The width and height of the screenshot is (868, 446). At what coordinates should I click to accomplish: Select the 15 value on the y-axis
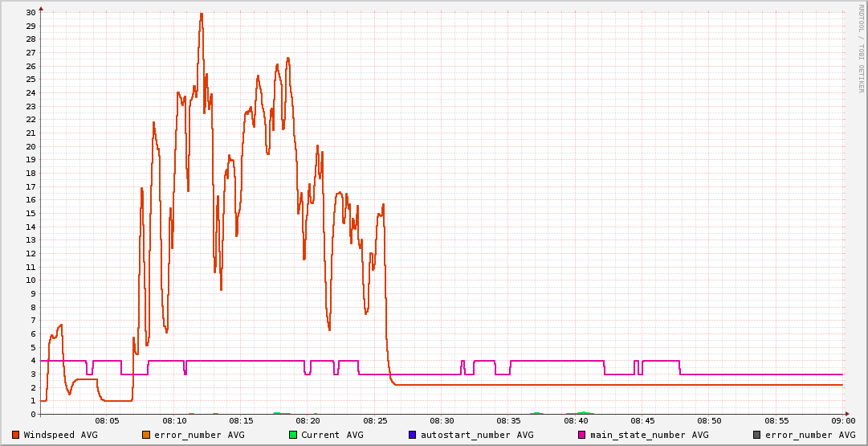point(31,213)
